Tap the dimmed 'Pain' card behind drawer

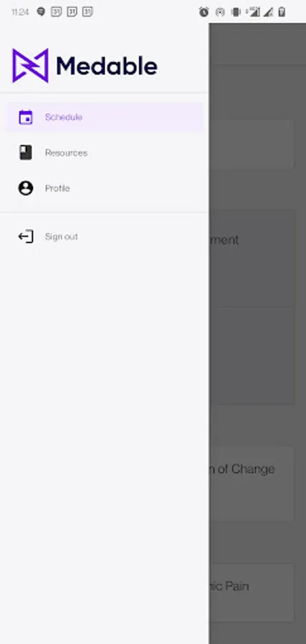click(252, 592)
